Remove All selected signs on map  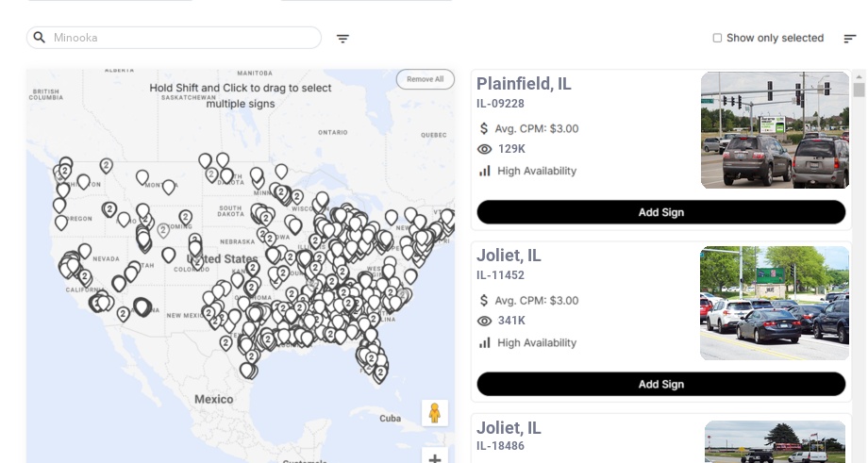coord(425,79)
